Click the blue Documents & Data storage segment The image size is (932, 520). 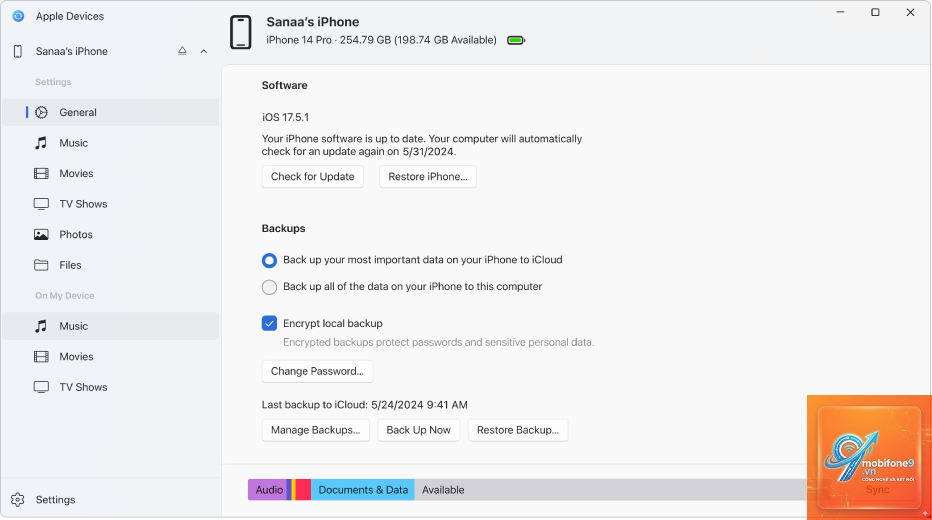(x=363, y=490)
